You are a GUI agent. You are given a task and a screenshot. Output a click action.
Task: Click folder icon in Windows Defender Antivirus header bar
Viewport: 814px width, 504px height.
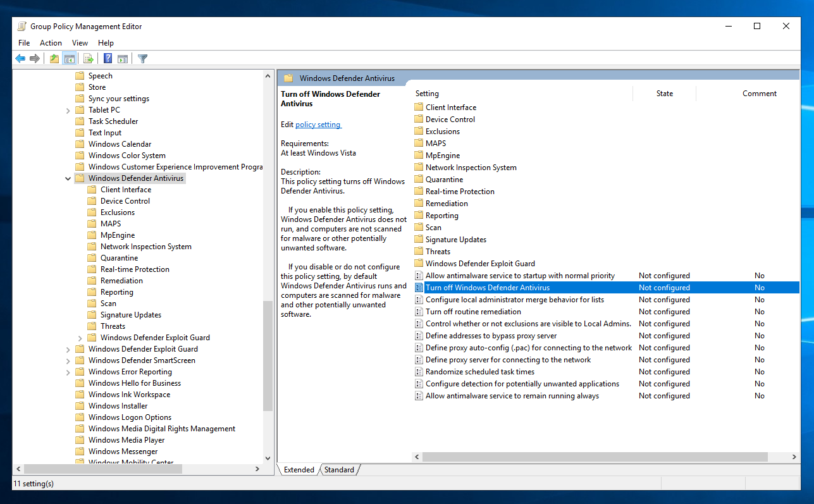tap(288, 78)
